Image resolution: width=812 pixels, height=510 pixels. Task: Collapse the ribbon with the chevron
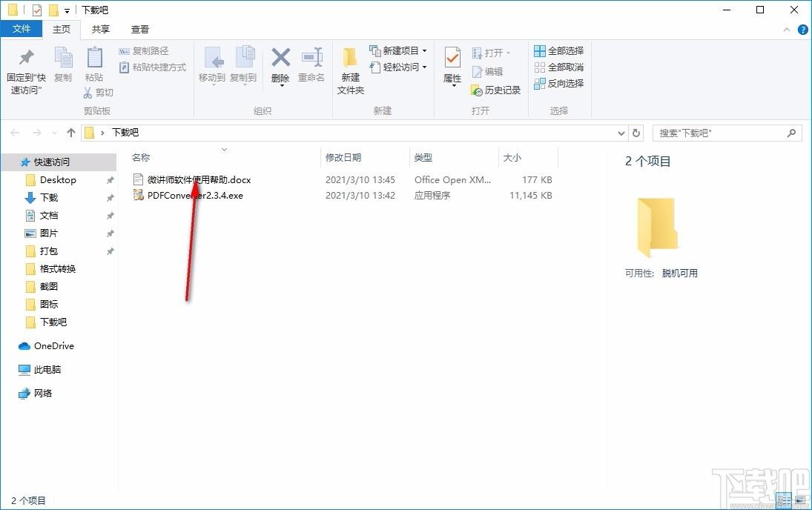coord(787,30)
